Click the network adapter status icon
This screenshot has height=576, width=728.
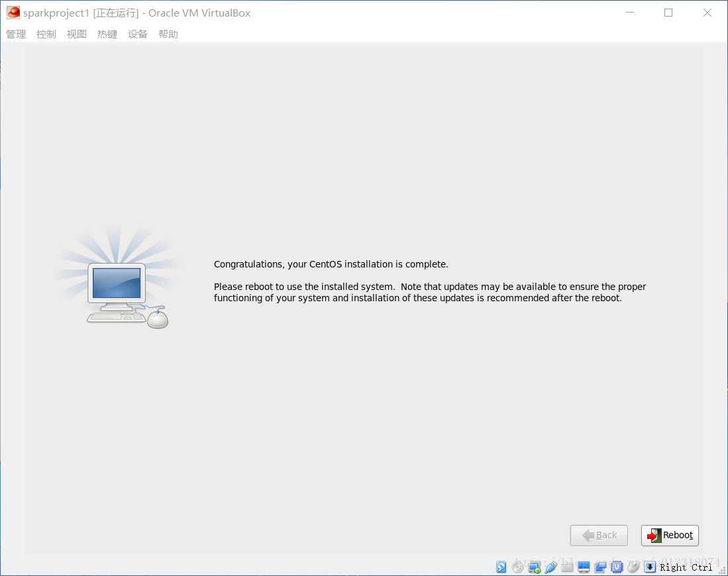(535, 567)
